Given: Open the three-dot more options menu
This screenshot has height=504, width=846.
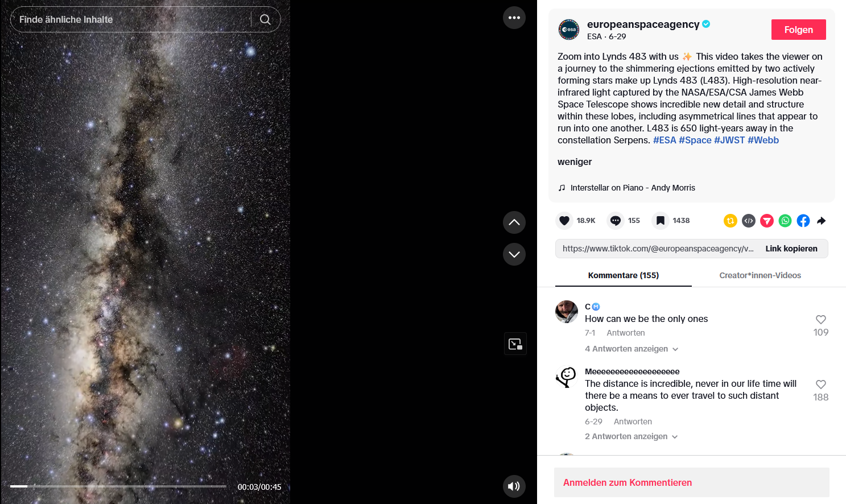Looking at the screenshot, I should tap(514, 18).
